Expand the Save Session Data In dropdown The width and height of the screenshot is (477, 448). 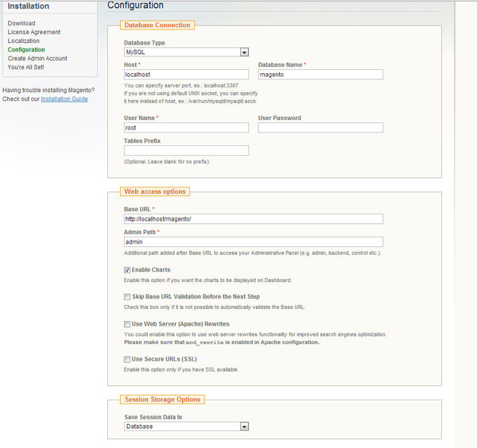(x=186, y=427)
